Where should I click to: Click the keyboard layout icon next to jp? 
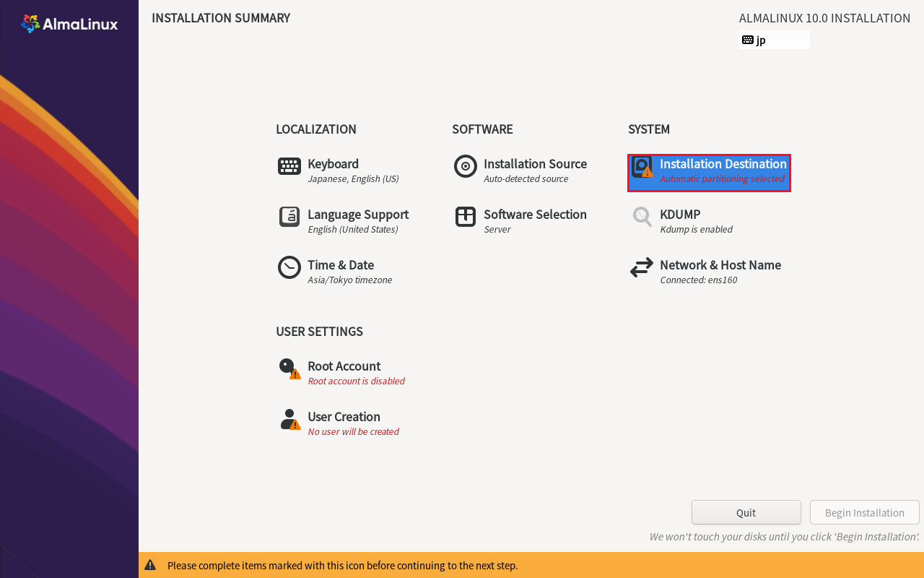pyautogui.click(x=748, y=40)
